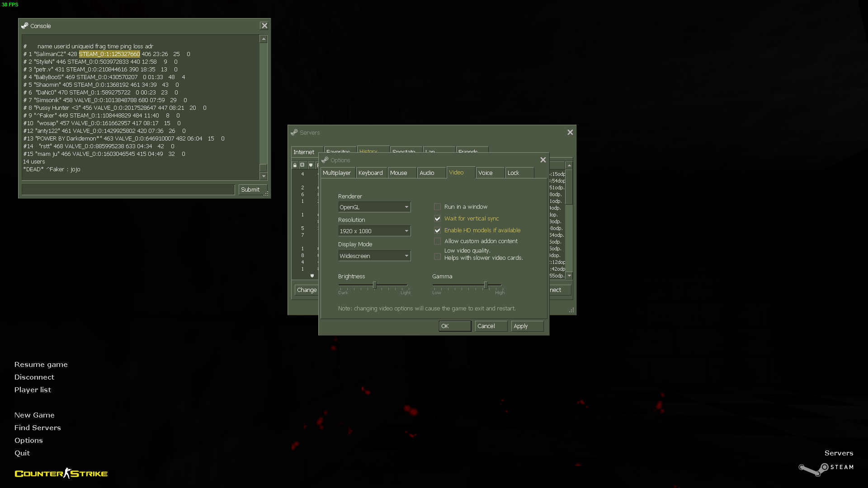868x488 pixels.
Task: Click the console command input field
Action: tap(128, 190)
